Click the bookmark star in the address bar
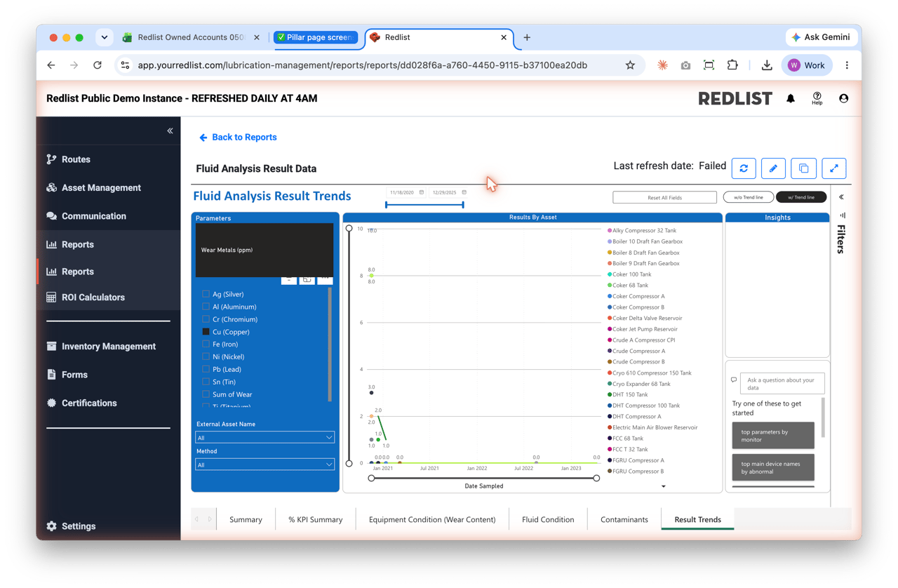Image resolution: width=898 pixels, height=588 pixels. [x=630, y=65]
